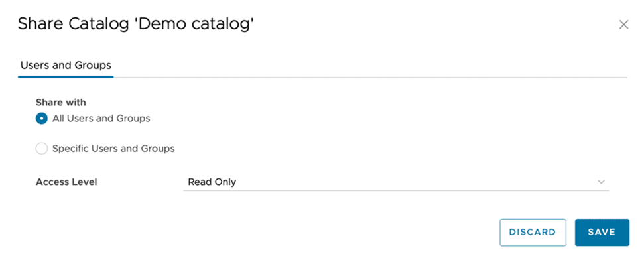Choose the Specific Users and Groups radio option

click(x=42, y=149)
